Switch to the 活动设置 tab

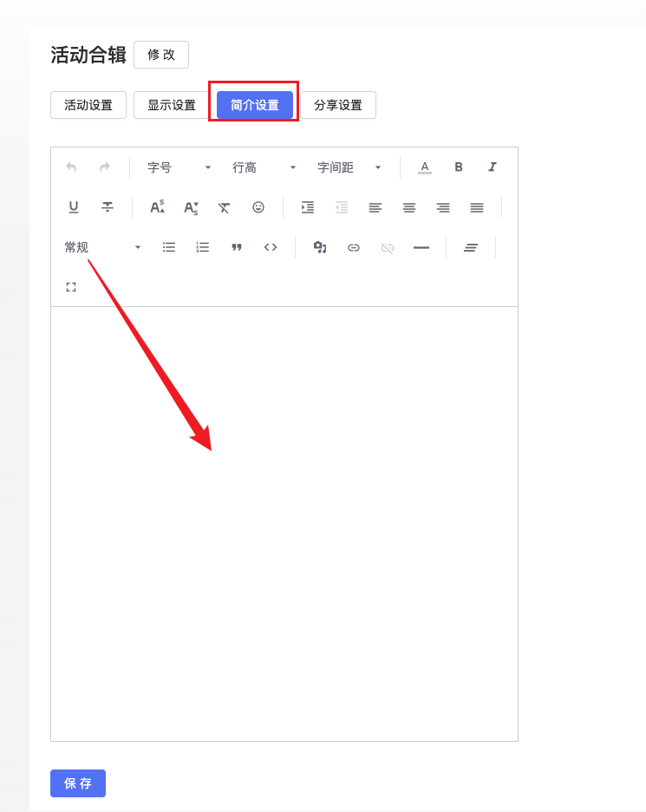[x=88, y=105]
